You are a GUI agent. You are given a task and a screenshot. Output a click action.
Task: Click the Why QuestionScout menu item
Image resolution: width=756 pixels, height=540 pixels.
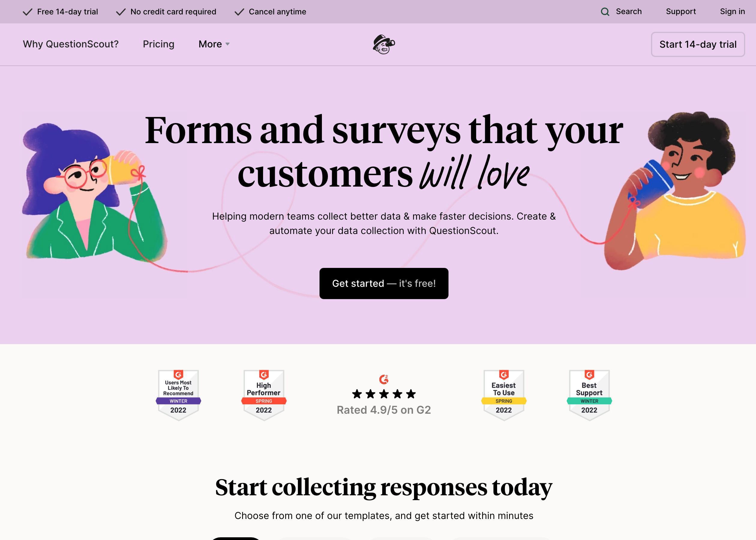71,44
